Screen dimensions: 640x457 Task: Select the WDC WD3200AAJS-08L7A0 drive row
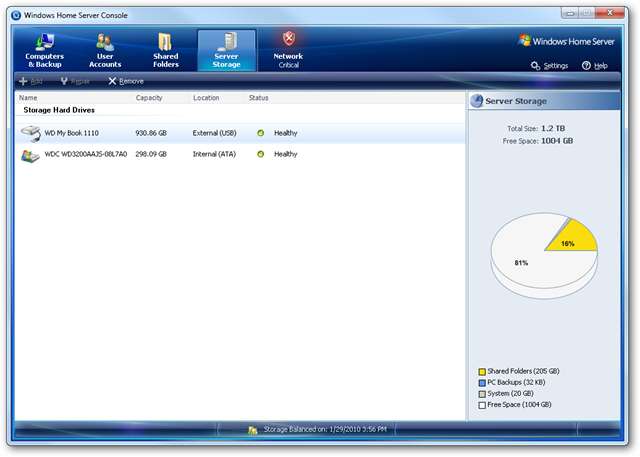coord(240,154)
